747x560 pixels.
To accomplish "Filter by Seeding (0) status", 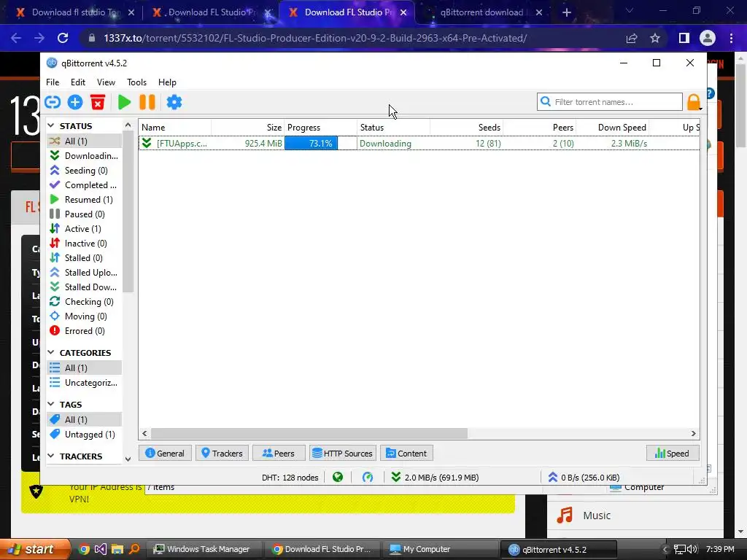I will 85,171.
